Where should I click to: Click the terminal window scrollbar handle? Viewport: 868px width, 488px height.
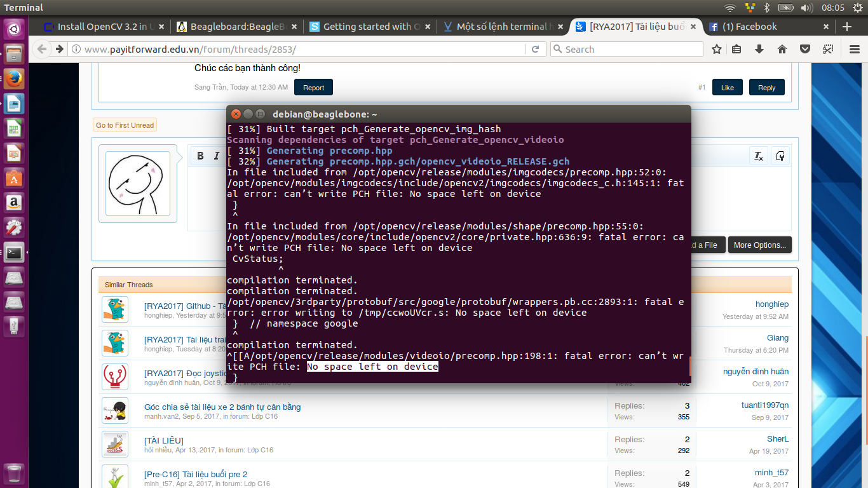coord(689,366)
